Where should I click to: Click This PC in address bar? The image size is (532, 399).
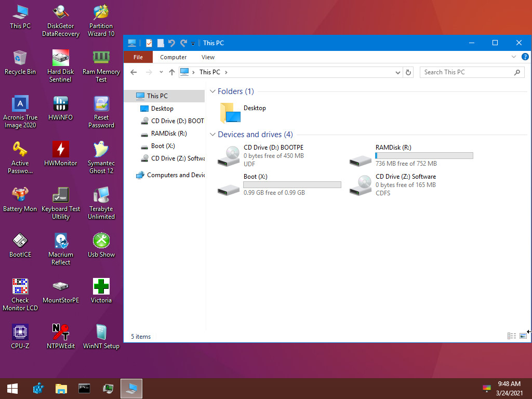(210, 72)
